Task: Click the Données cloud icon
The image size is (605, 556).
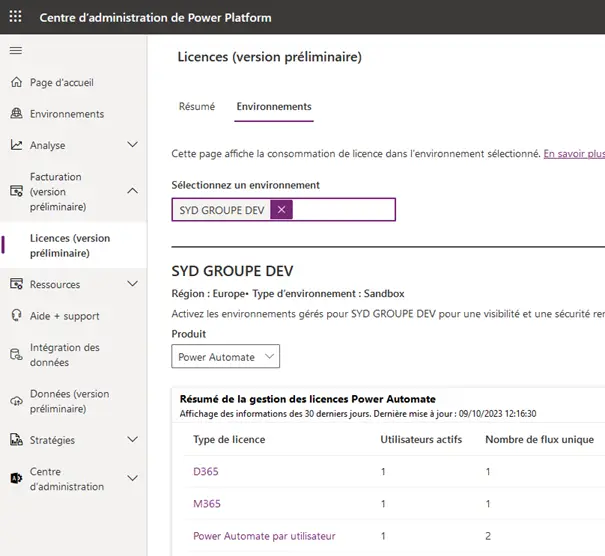Action: click(16, 401)
